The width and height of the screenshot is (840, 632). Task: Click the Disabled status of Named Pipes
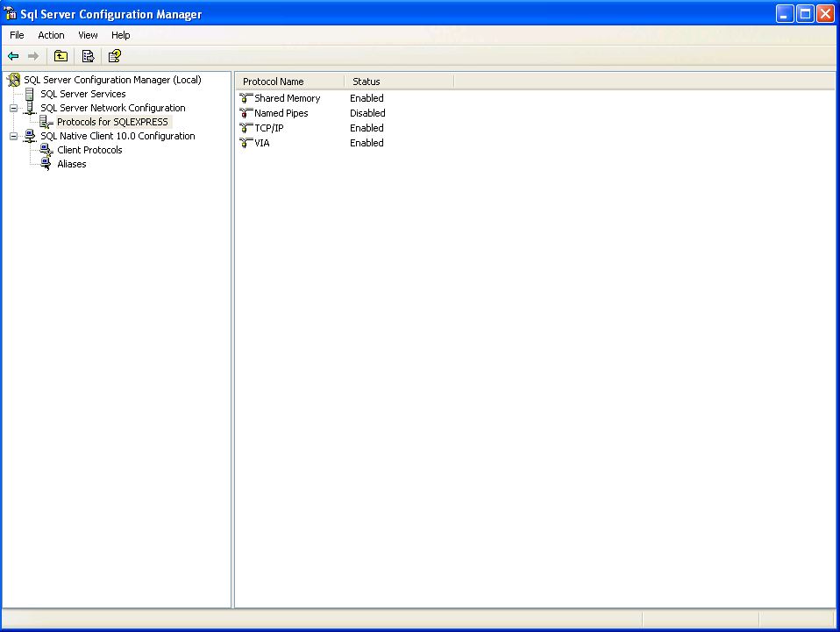367,113
